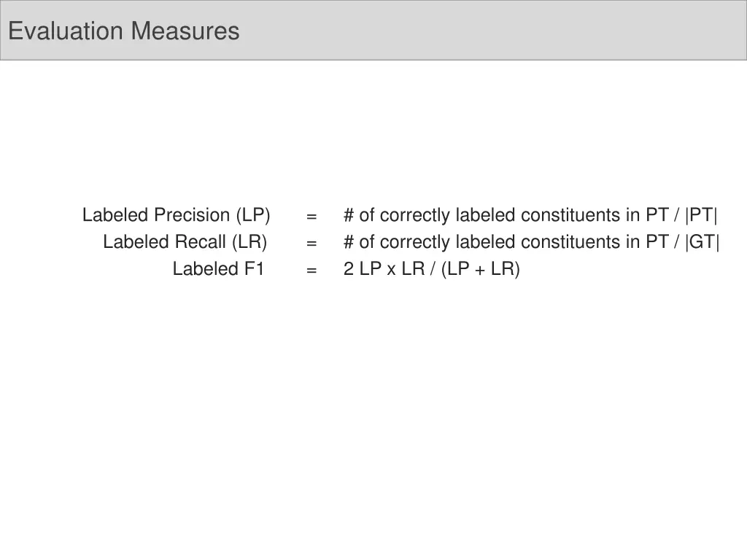Click "(LP)" in the Labeled Precision label
This screenshot has height=560, width=747.
tap(252, 215)
